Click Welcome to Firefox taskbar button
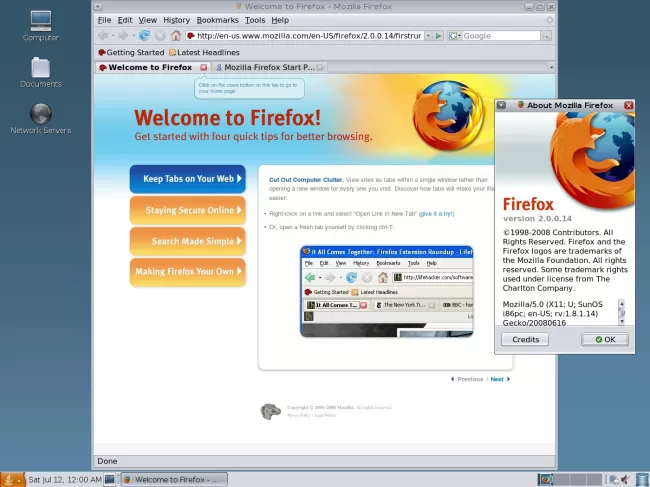 pos(174,480)
